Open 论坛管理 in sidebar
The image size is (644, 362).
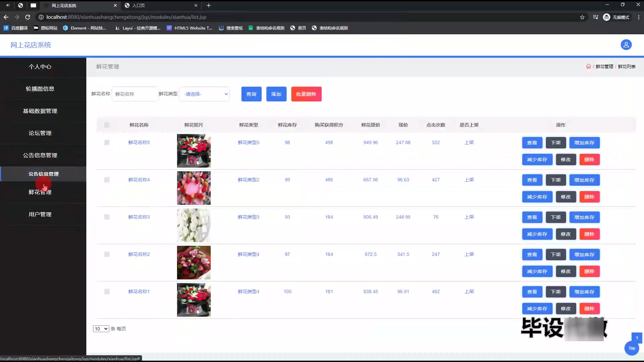pyautogui.click(x=40, y=133)
